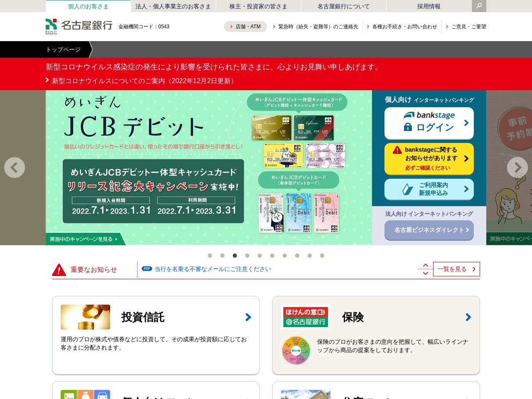Screen dimensions: 532x399
Task: Show next notice with down arrow
Action: (425, 273)
